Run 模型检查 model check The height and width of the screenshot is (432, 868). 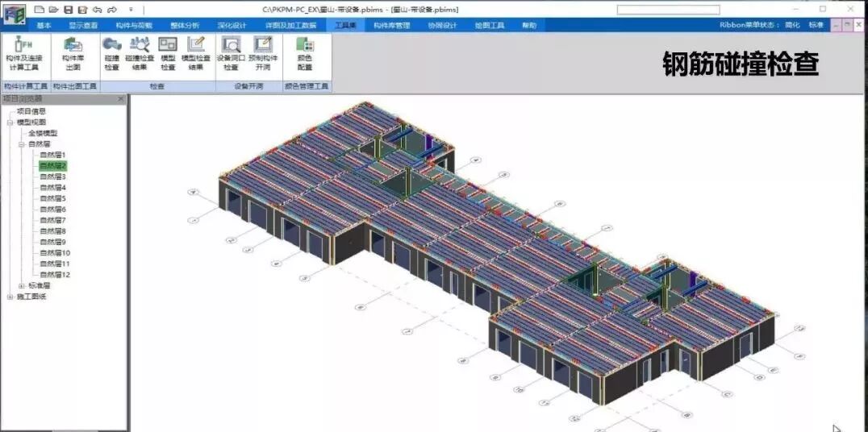168,54
